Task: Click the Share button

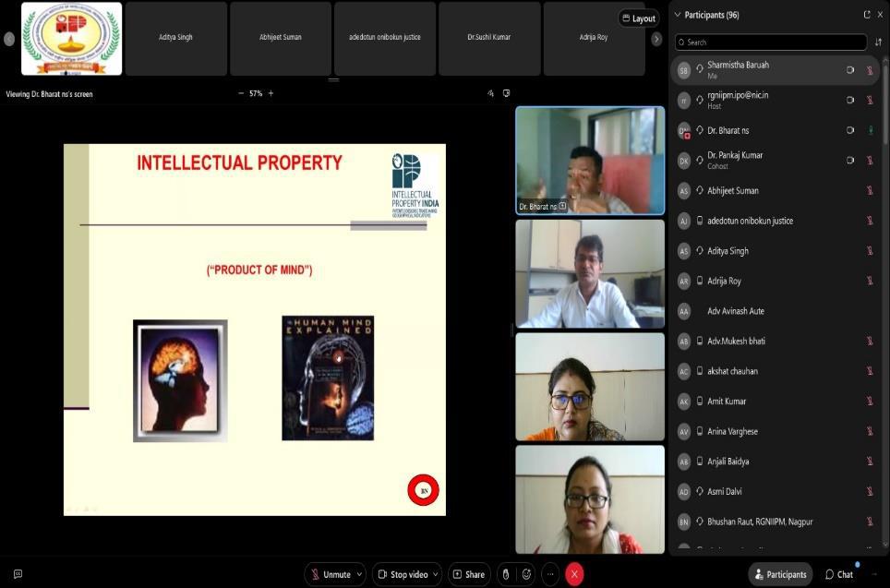Action: click(x=468, y=574)
